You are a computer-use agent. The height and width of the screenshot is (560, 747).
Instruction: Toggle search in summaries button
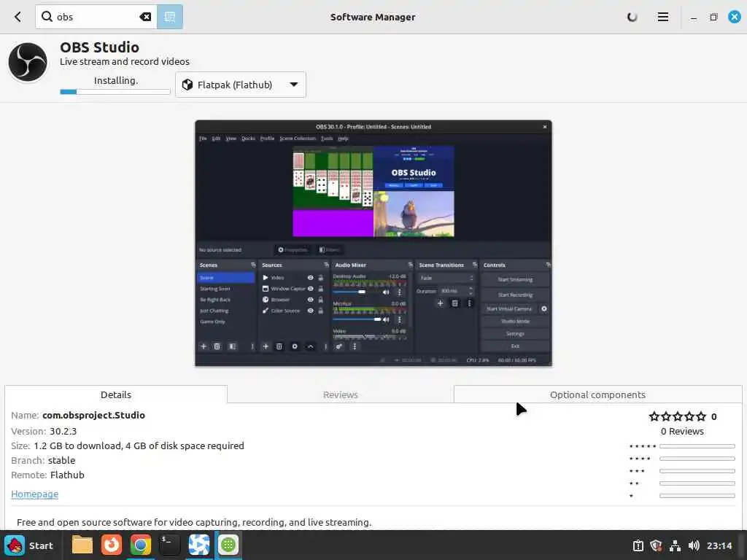(x=169, y=17)
